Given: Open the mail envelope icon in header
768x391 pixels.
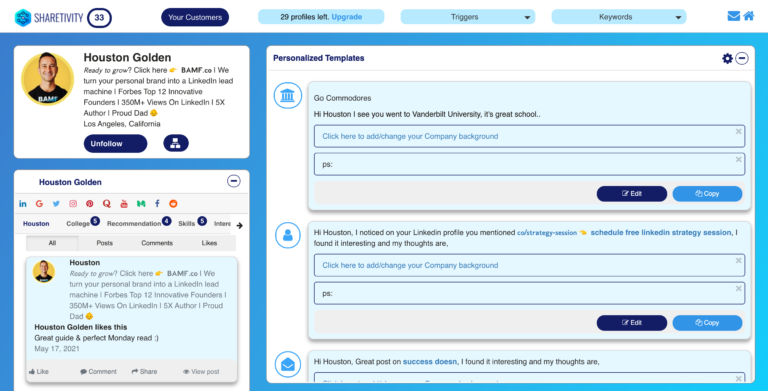Looking at the screenshot, I should click(x=733, y=16).
